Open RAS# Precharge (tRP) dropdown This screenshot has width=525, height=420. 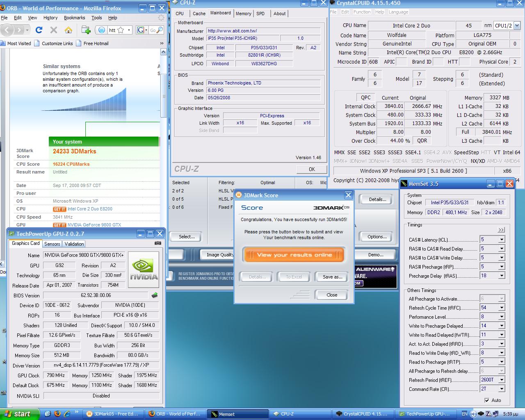pyautogui.click(x=501, y=267)
